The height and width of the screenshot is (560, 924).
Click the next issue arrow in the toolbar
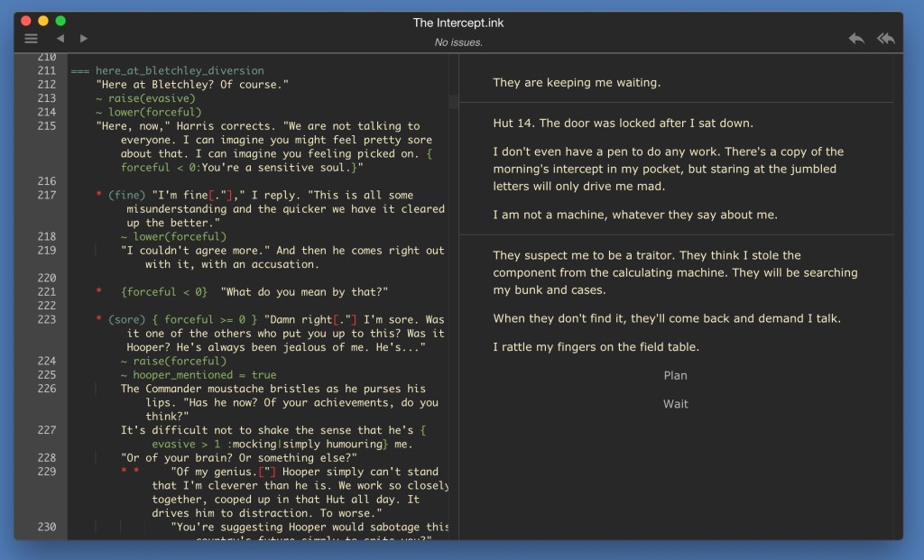pos(83,38)
